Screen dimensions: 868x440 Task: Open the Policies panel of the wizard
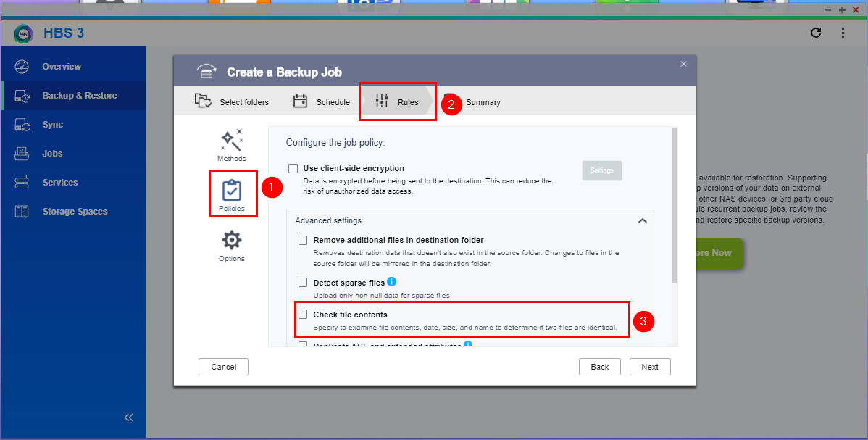point(233,192)
